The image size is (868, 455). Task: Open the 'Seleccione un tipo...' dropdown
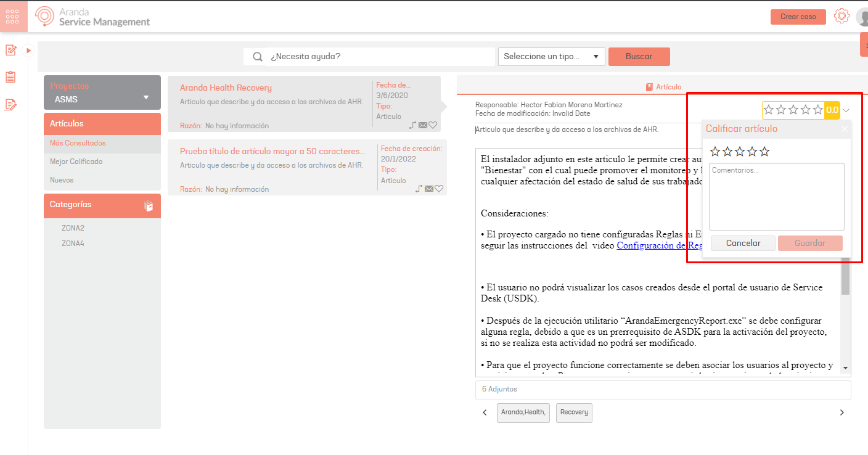[x=551, y=57]
